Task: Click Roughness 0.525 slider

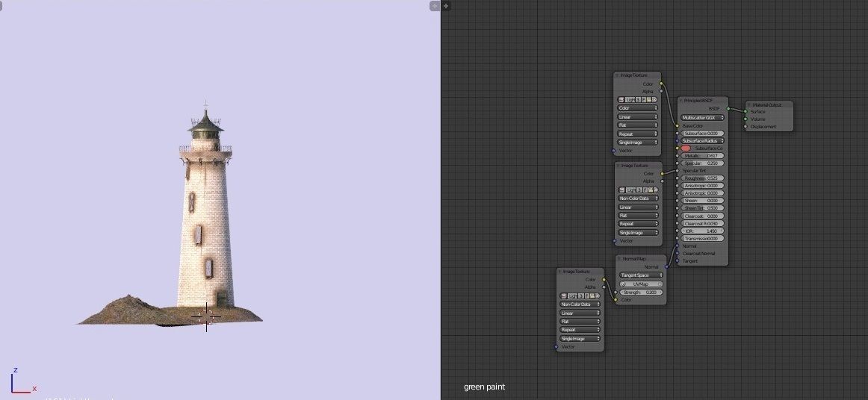Action: point(702,178)
